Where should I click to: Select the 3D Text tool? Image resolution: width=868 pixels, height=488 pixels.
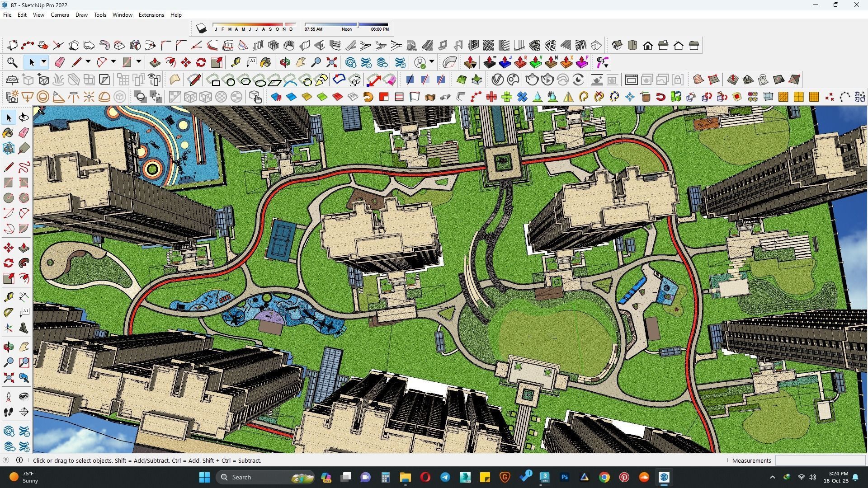click(24, 328)
